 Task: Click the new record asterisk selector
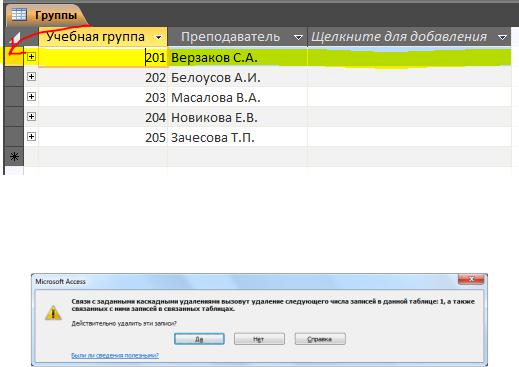(14, 157)
